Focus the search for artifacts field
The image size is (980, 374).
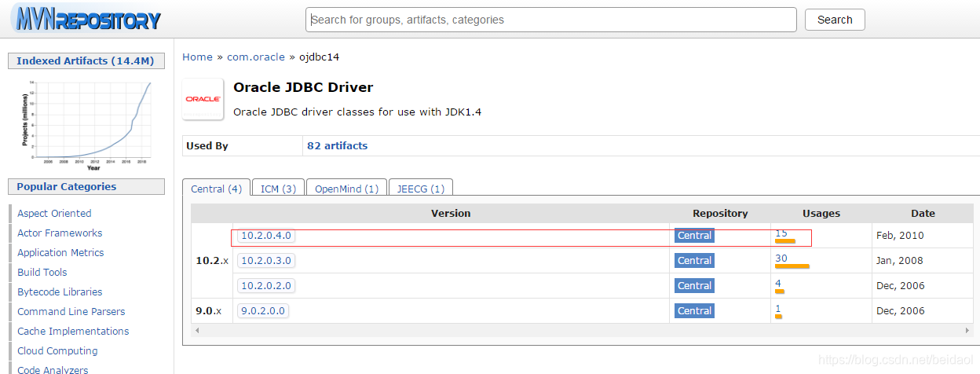pyautogui.click(x=550, y=20)
